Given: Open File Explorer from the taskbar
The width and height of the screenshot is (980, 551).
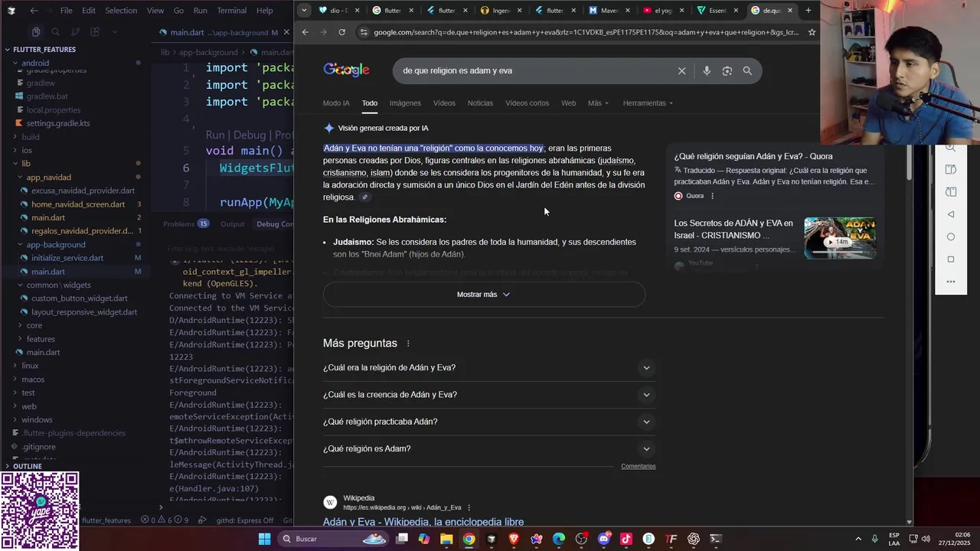Looking at the screenshot, I should [x=446, y=539].
